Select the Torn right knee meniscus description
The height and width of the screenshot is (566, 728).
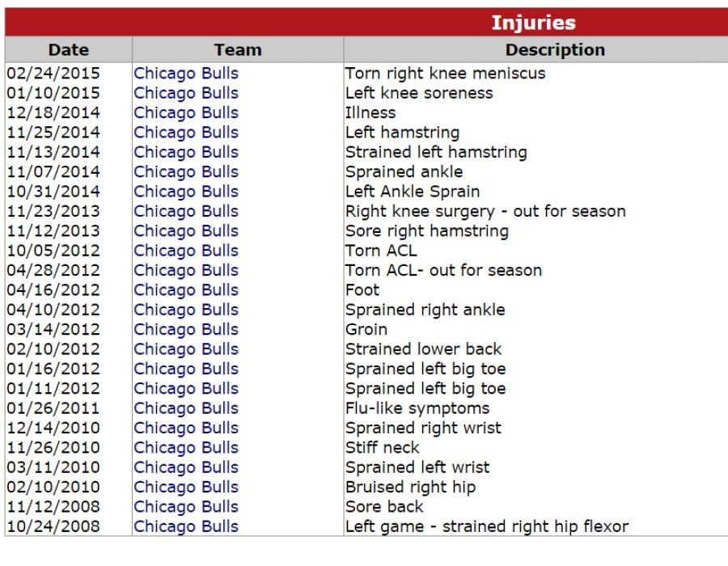pyautogui.click(x=445, y=74)
